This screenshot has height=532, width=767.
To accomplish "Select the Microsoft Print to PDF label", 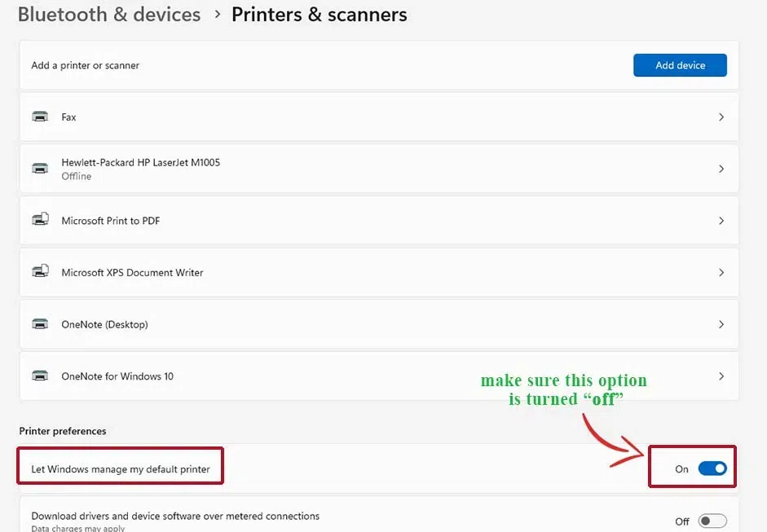I will click(x=111, y=221).
